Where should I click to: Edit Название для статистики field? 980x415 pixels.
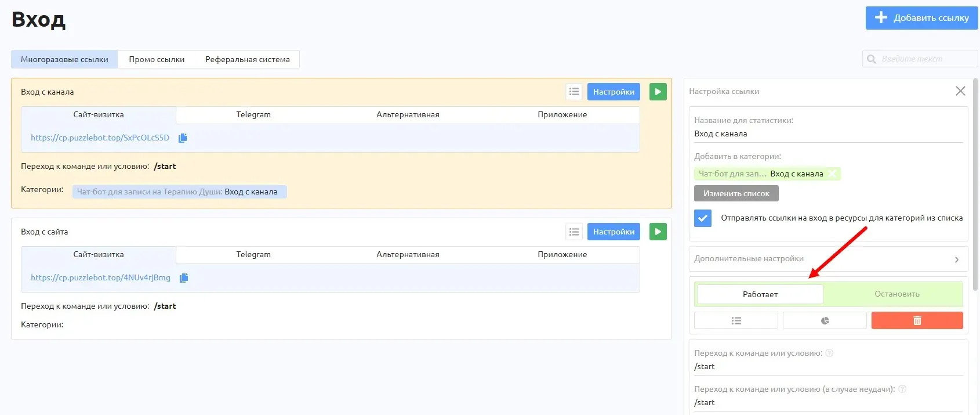828,134
